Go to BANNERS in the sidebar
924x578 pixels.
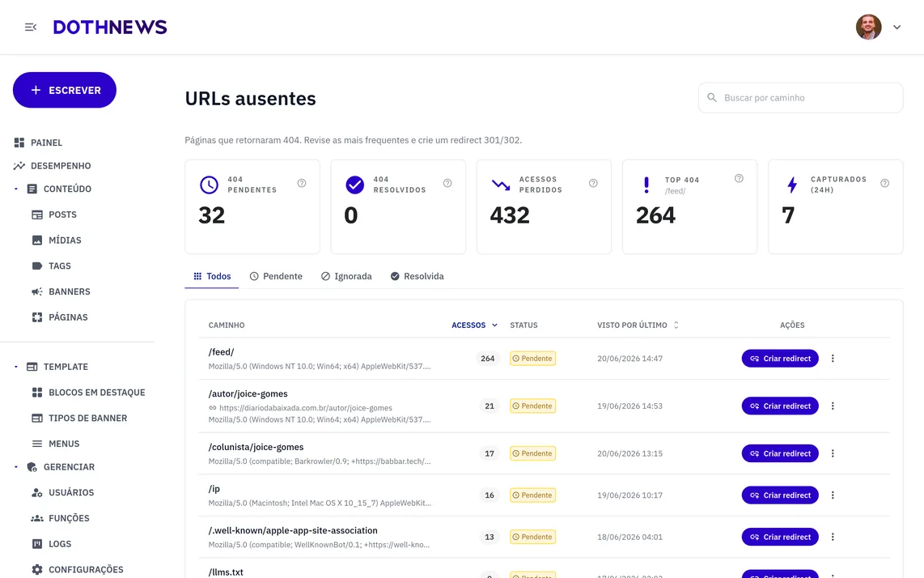(61, 291)
